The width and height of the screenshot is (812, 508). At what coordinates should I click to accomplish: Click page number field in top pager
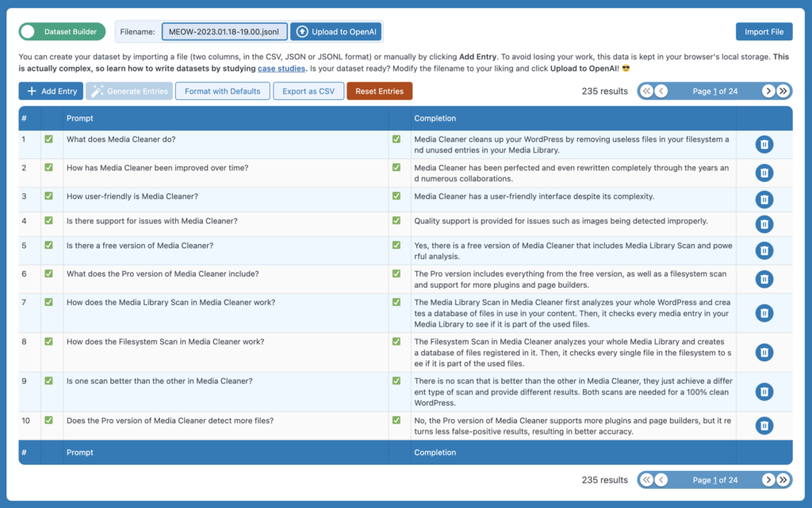click(x=715, y=92)
